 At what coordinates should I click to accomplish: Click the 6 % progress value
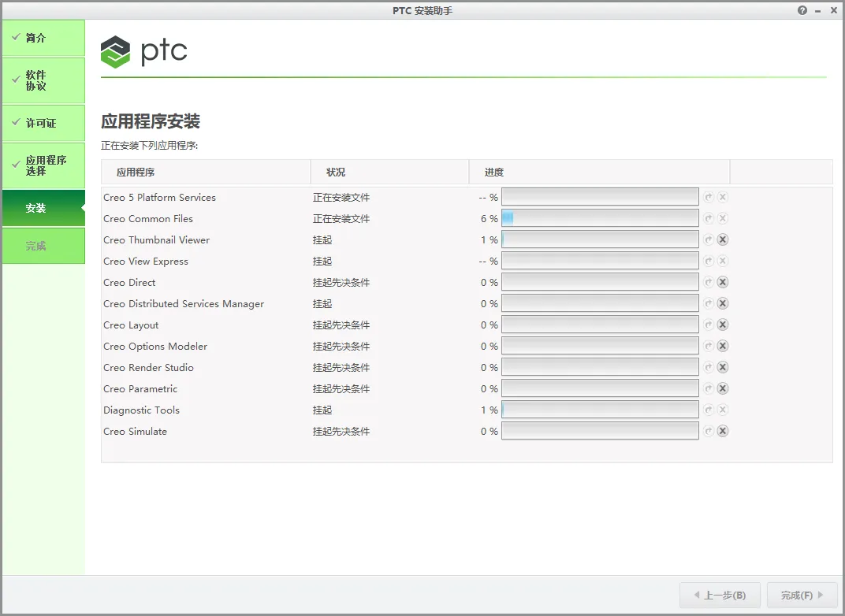pos(490,219)
